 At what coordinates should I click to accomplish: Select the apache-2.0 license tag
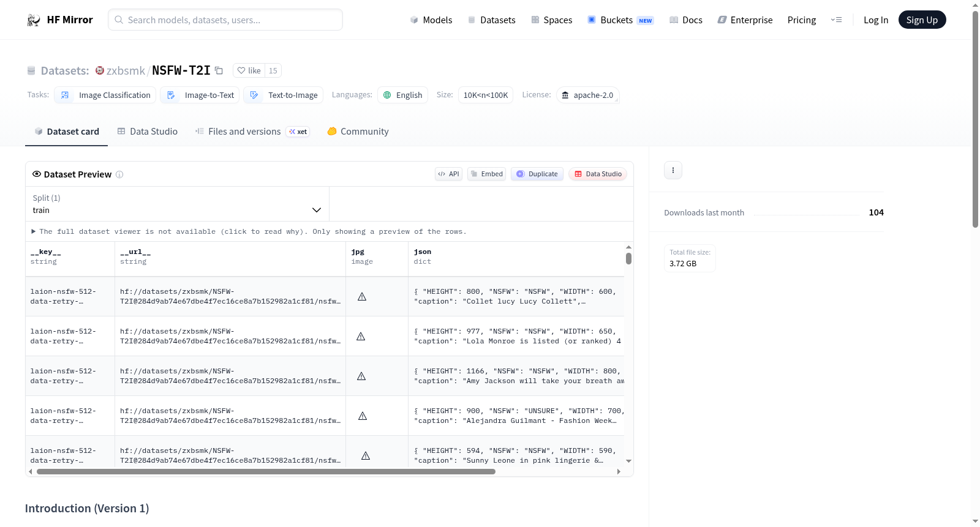[588, 95]
